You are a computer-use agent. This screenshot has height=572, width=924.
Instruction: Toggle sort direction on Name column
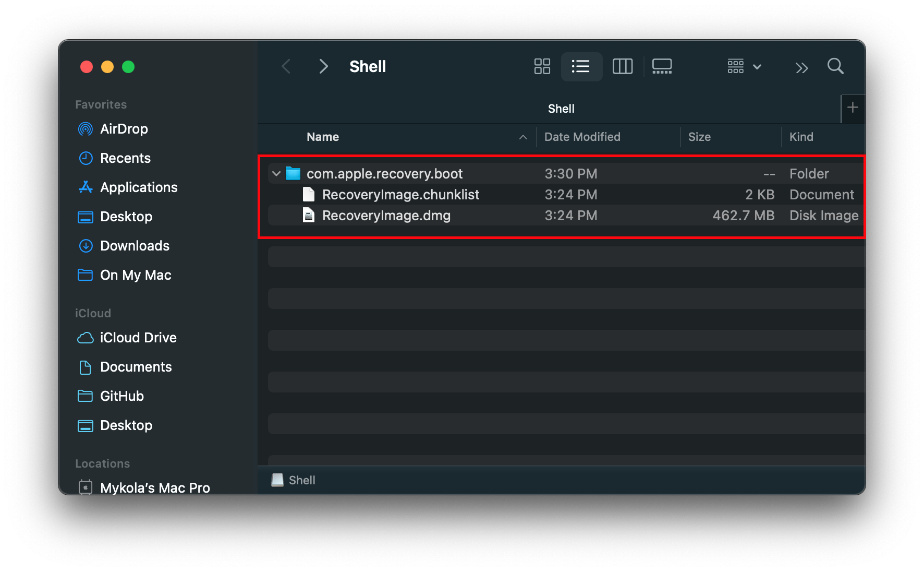point(522,137)
